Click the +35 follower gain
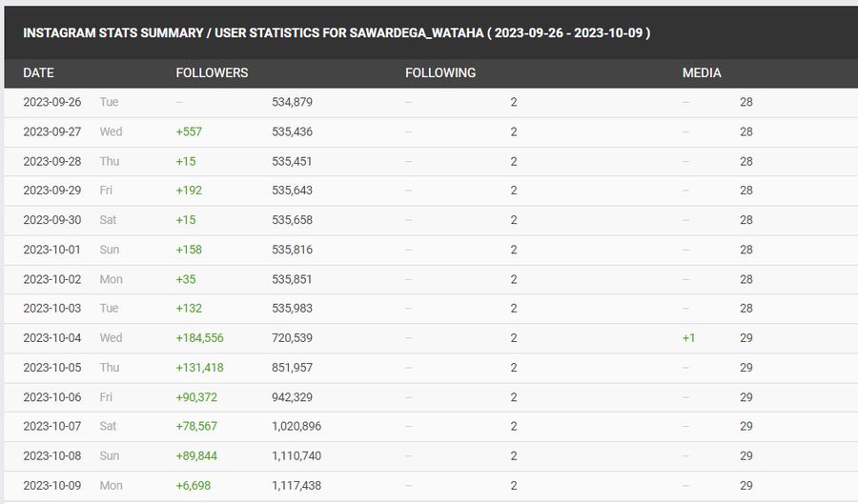Screen dimensions: 858x504 (x=186, y=279)
